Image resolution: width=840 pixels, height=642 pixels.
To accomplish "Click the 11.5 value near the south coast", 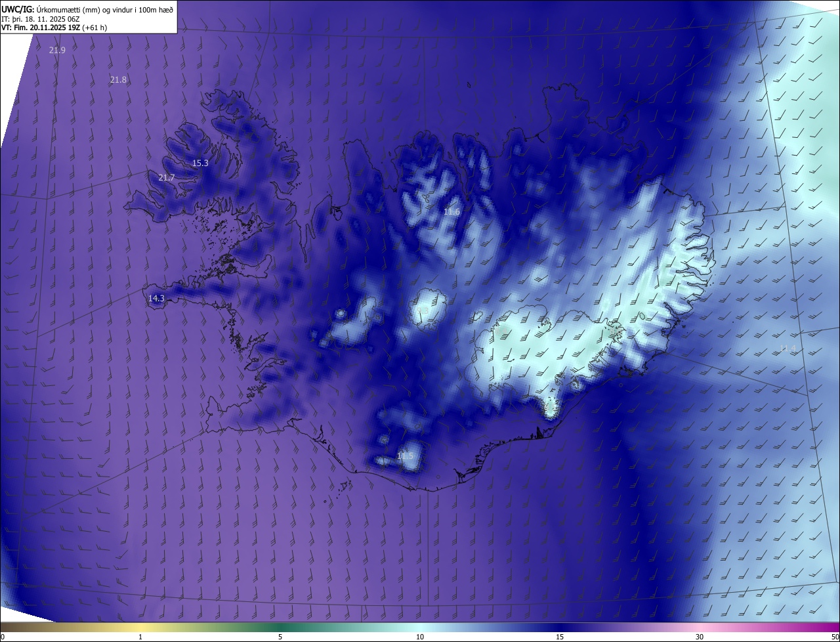I will click(406, 456).
